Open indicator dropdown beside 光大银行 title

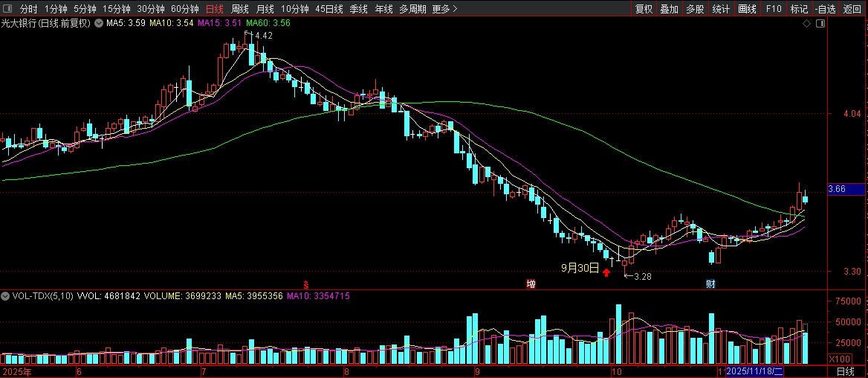click(99, 23)
